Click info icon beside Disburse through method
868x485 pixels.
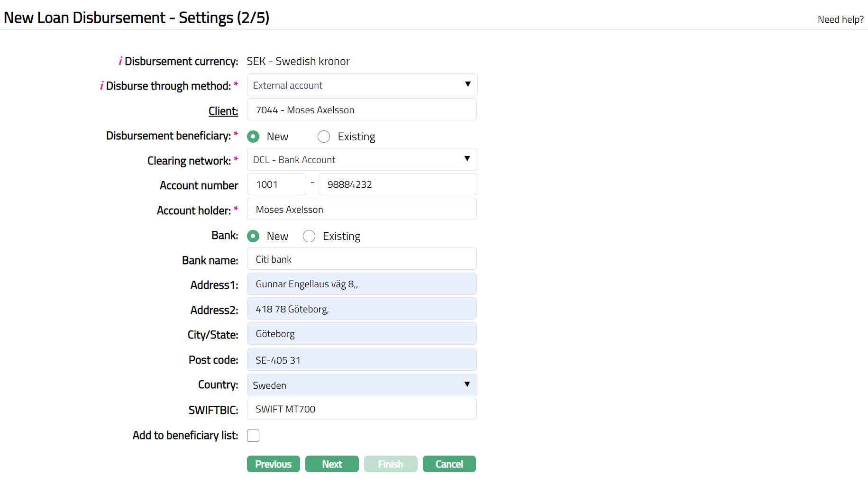pyautogui.click(x=101, y=86)
